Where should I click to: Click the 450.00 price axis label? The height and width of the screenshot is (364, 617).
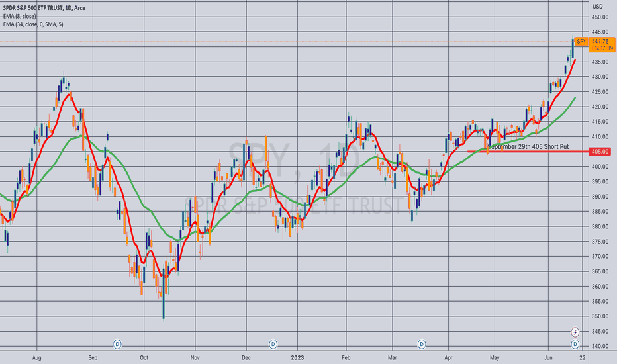600,17
